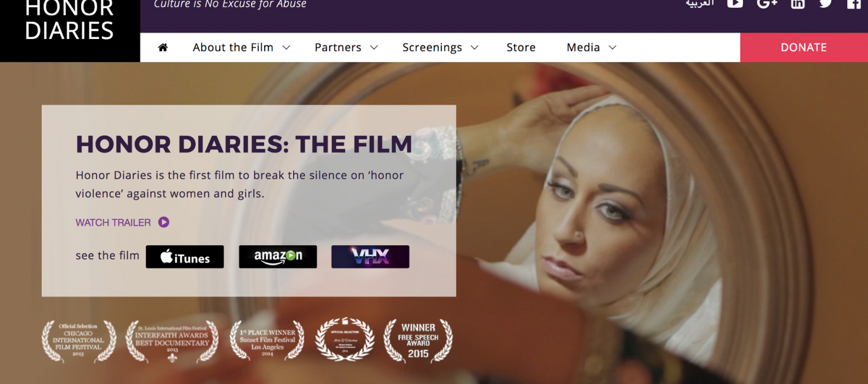See the film on iTunes button
The width and height of the screenshot is (868, 384).
[x=185, y=257]
